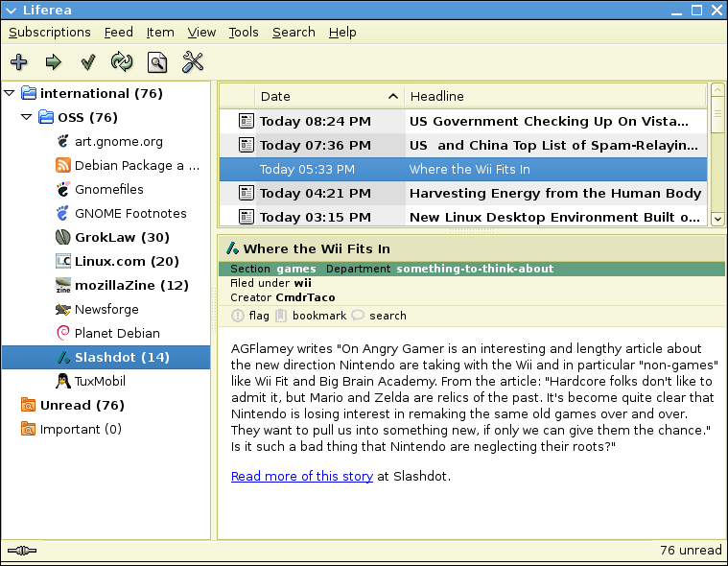Open the Subscriptions menu
Image resolution: width=728 pixels, height=566 pixels.
point(50,32)
